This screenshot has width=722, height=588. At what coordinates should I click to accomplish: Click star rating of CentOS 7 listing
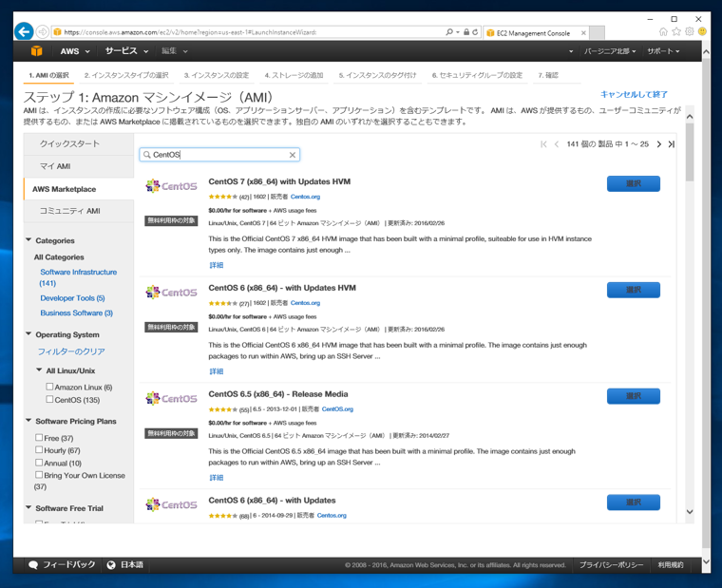point(223,197)
